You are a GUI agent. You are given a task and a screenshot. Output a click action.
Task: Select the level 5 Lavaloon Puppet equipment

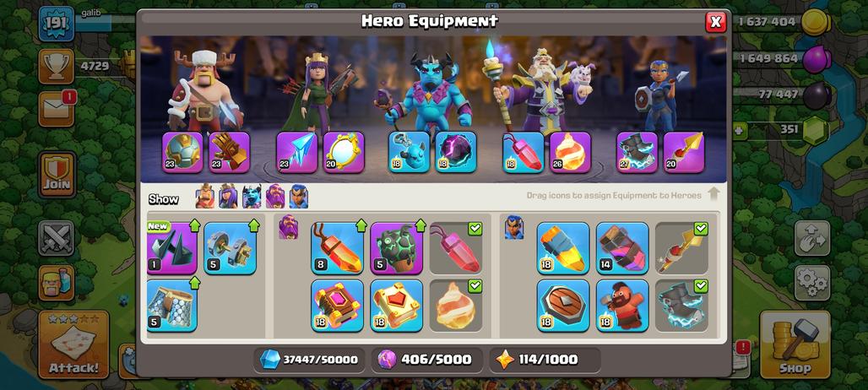click(396, 248)
